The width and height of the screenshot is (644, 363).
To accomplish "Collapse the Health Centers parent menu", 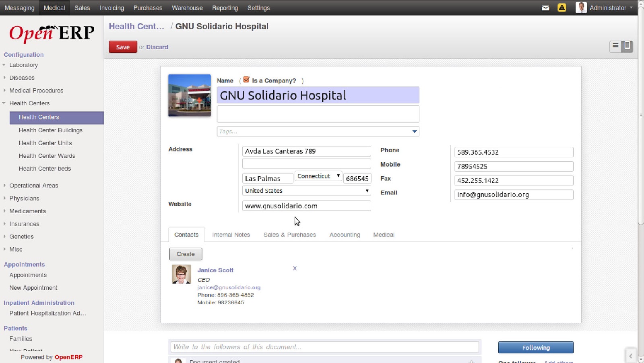I will (29, 103).
